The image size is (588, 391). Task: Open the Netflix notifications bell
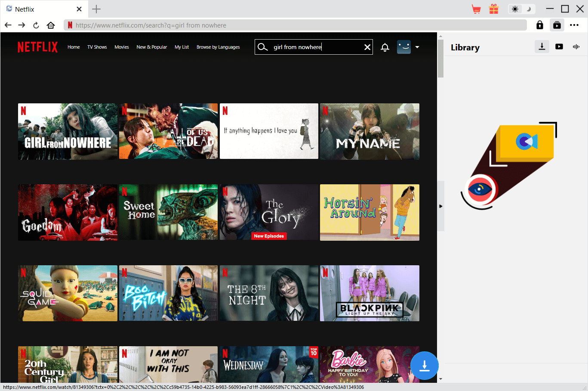[385, 47]
